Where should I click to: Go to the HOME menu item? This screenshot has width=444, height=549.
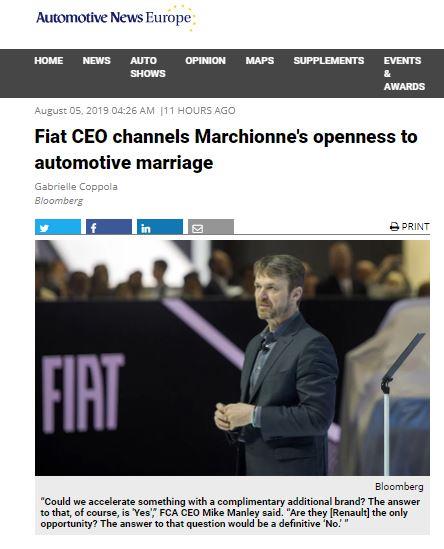[49, 61]
